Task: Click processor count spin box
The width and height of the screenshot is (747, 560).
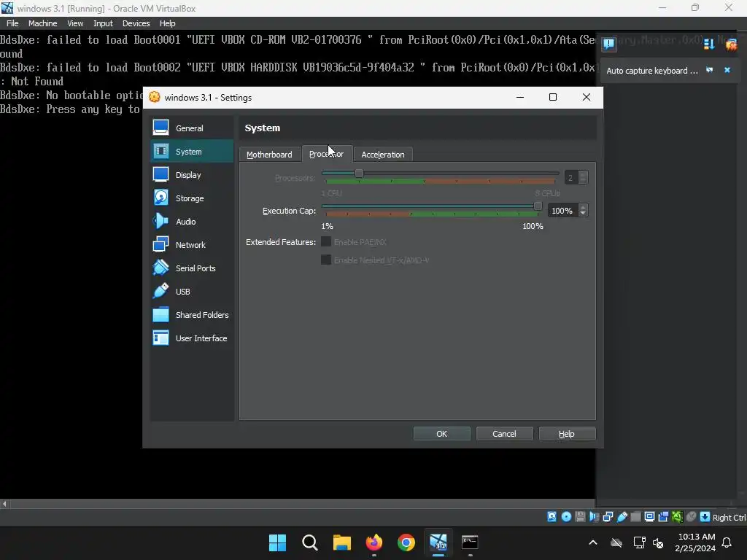Action: [576, 178]
